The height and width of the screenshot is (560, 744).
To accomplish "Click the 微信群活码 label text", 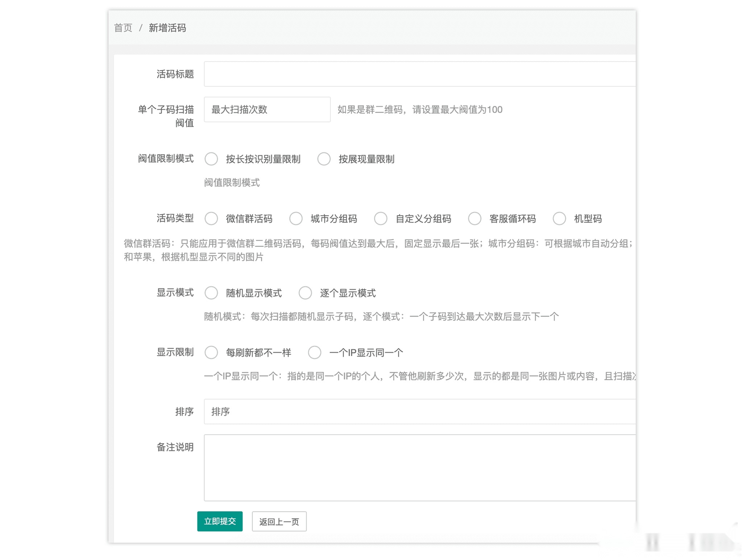I will pyautogui.click(x=249, y=219).
